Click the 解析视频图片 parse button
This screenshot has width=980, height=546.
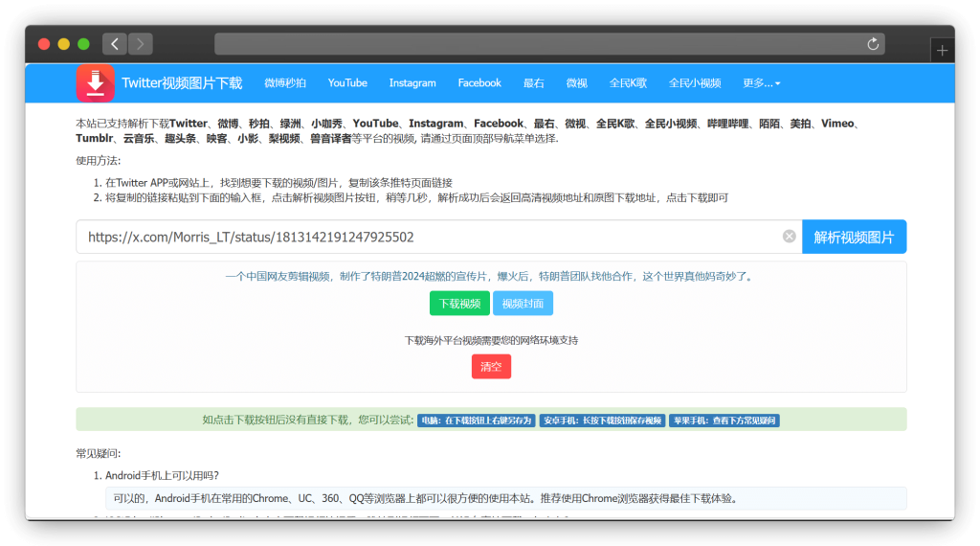point(854,237)
